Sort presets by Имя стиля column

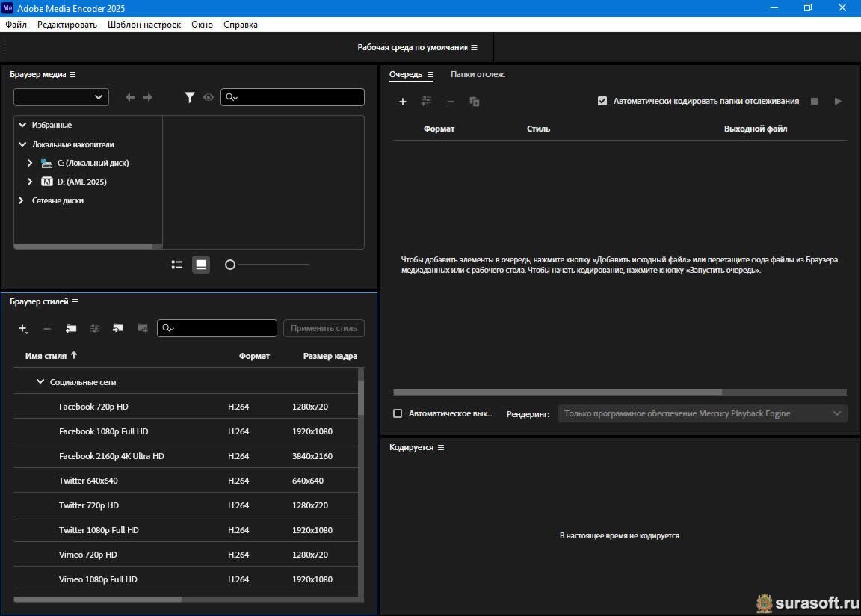(46, 356)
